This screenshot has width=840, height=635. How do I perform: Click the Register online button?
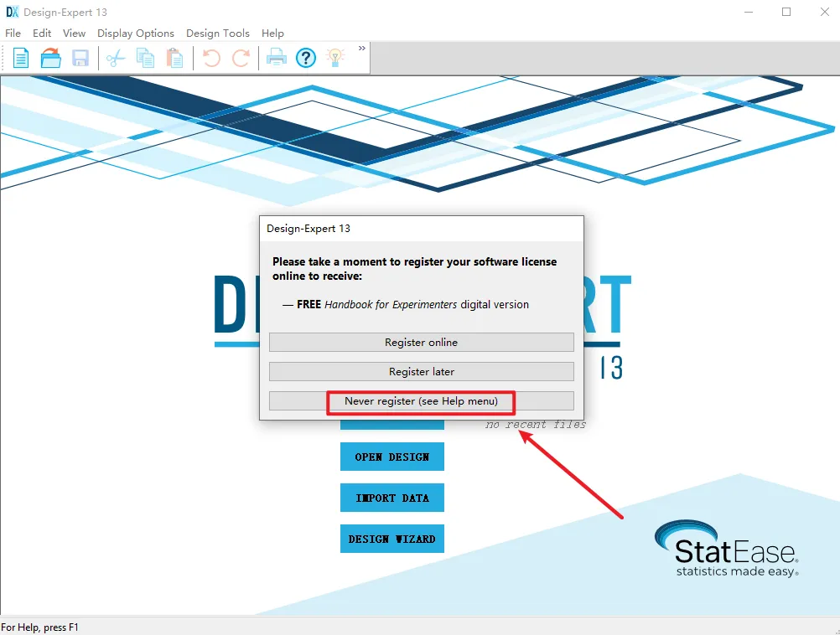tap(421, 342)
